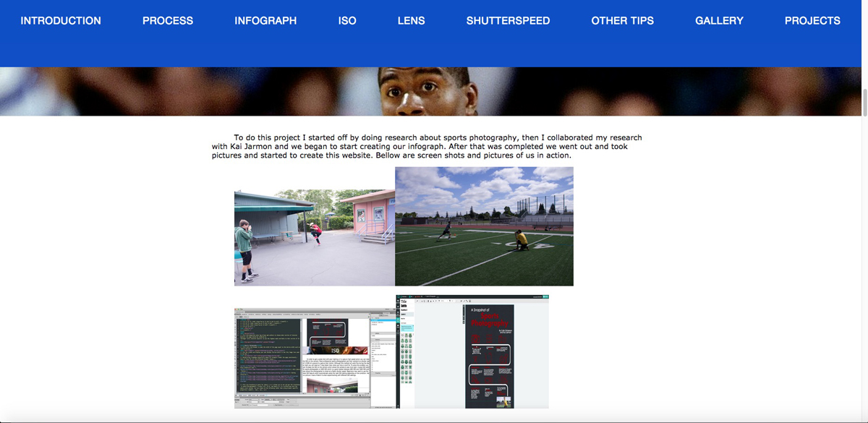
Task: Click SHUTTERSPEED in the top menu
Action: [x=508, y=21]
